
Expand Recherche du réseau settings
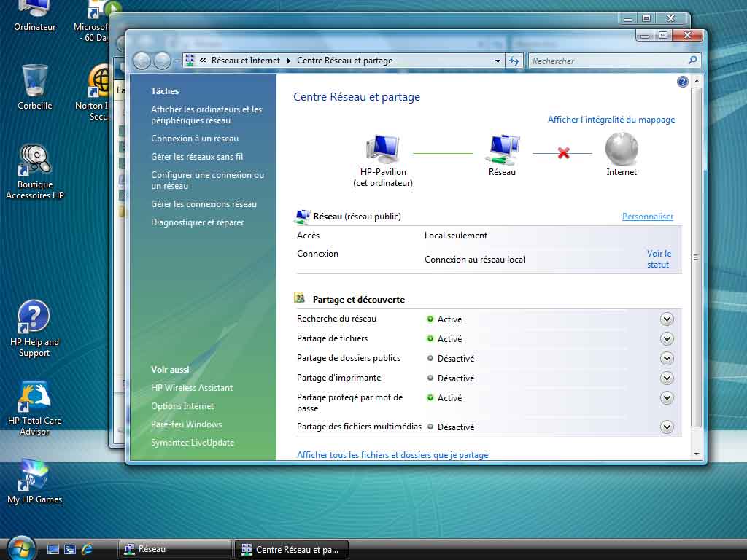(667, 319)
